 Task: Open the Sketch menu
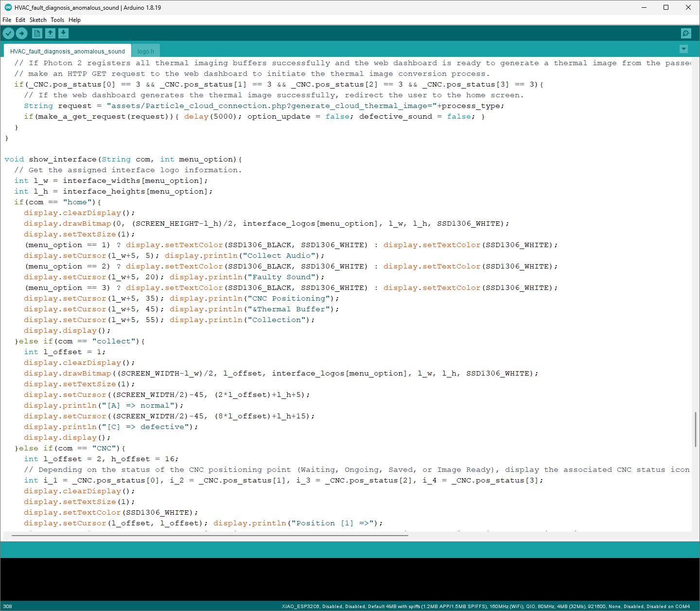[x=37, y=20]
